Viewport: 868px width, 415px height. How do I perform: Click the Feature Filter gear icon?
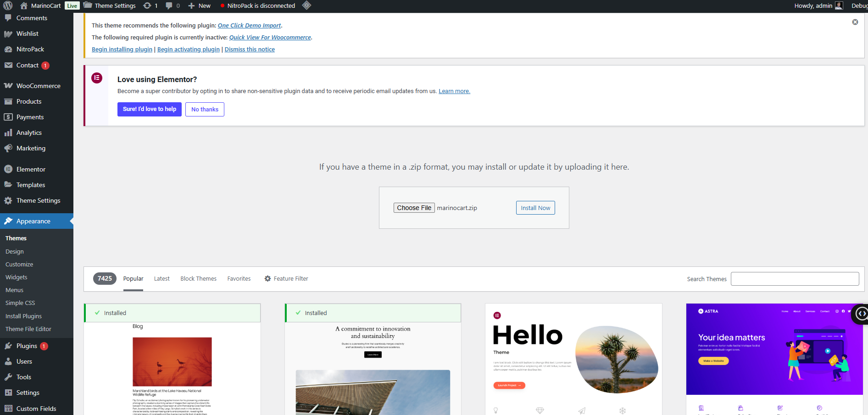pyautogui.click(x=267, y=278)
